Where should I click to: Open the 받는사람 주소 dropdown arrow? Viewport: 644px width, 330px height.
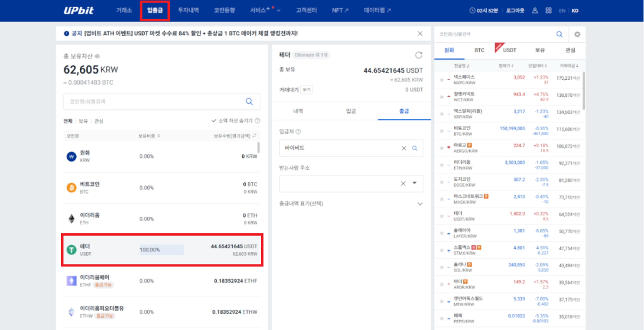414,184
